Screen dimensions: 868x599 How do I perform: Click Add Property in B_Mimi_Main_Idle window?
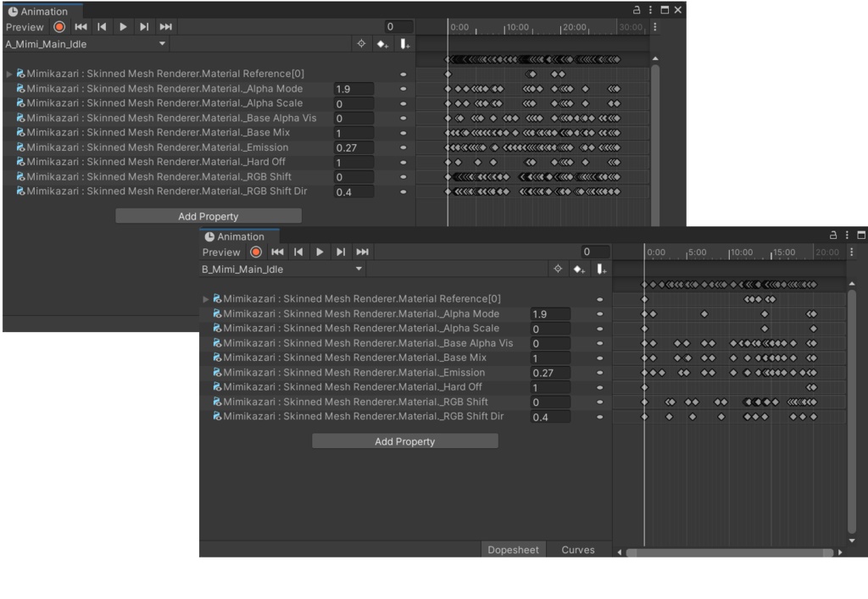click(x=404, y=441)
